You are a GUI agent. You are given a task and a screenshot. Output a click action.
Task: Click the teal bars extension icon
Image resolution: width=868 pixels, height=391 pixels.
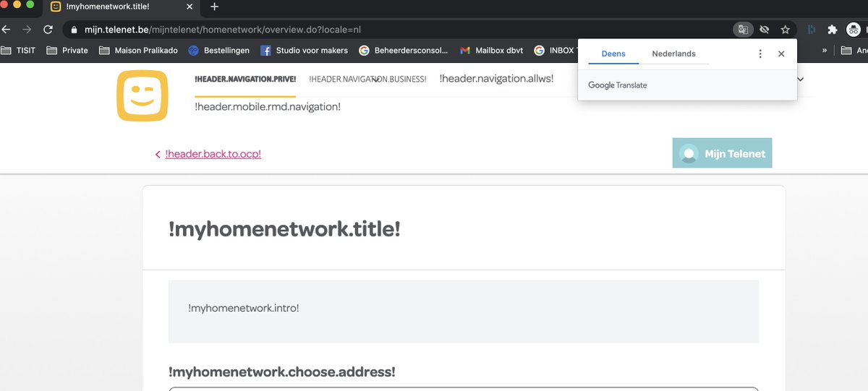coord(811,30)
